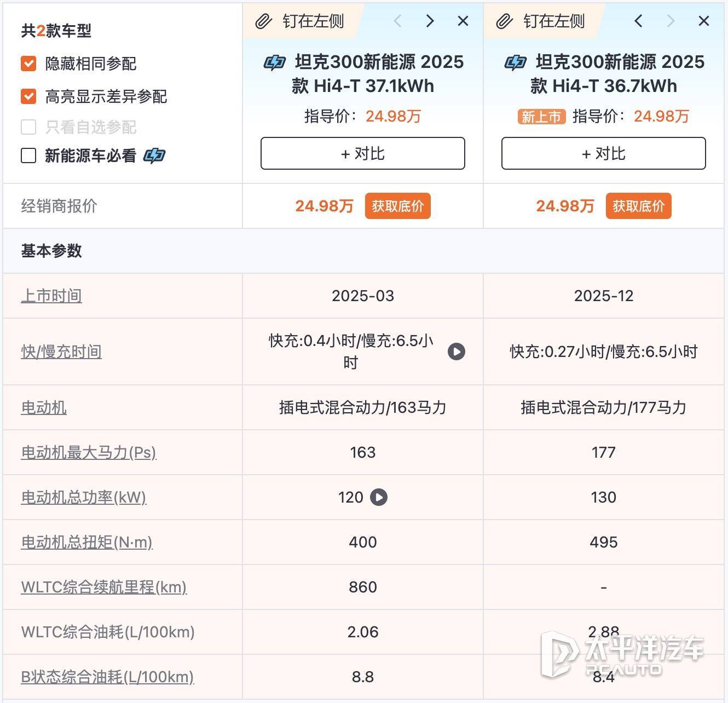This screenshot has height=703, width=728.
Task: Click the paperclip pin icon on first car column
Action: point(263,21)
